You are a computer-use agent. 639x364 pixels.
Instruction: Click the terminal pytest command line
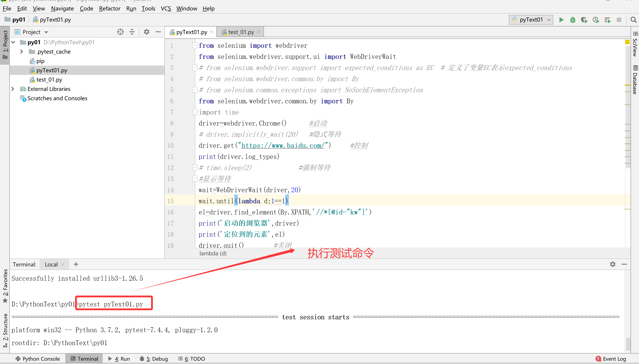coord(111,304)
